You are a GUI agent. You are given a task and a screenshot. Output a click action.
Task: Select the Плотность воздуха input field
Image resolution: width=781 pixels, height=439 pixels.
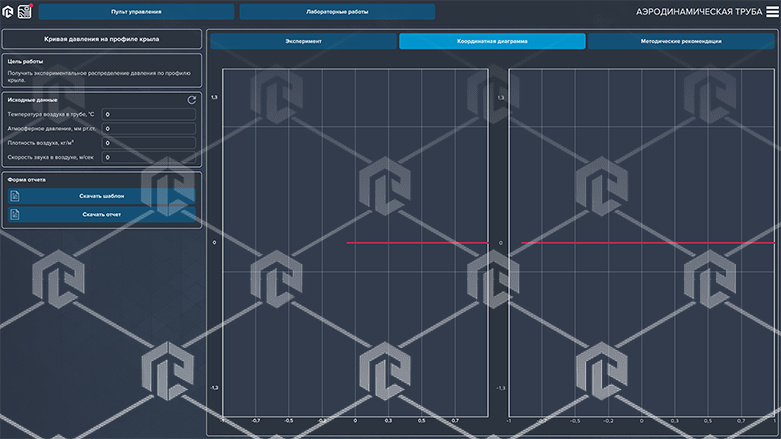148,143
